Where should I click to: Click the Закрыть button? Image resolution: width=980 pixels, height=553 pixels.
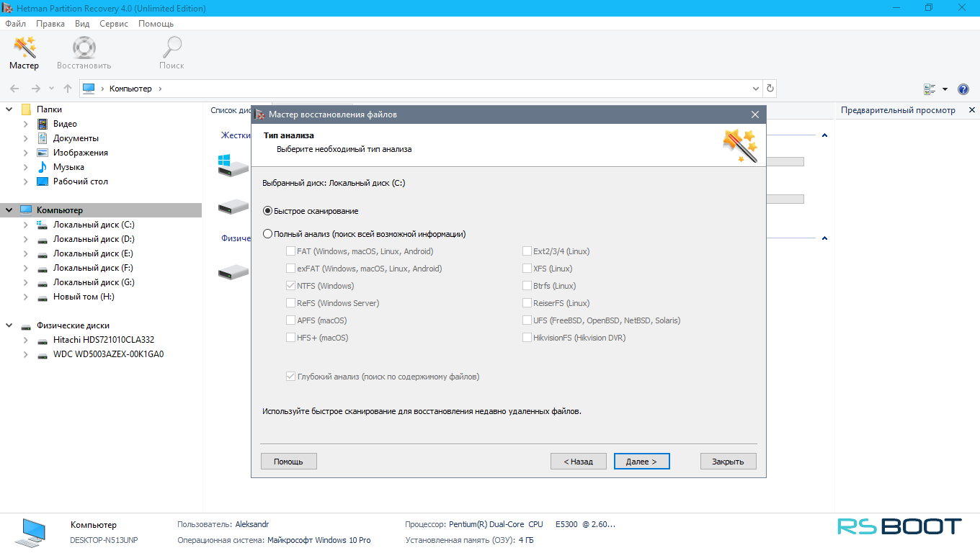coord(728,462)
